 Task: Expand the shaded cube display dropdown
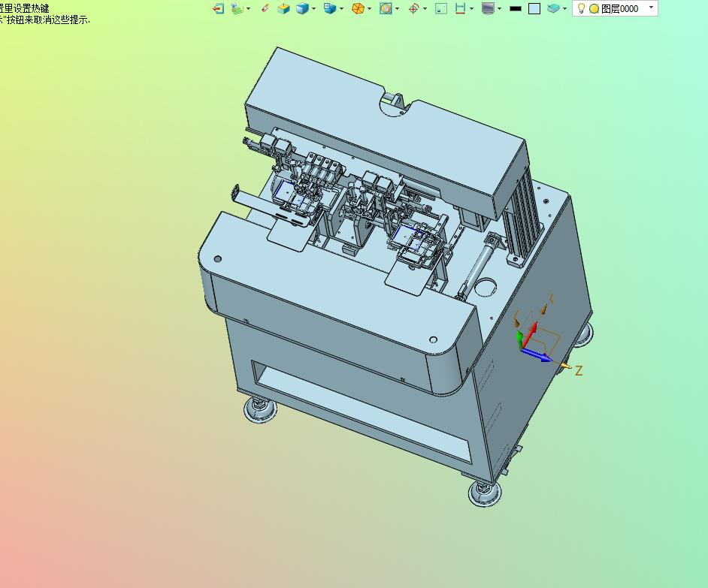[313, 8]
